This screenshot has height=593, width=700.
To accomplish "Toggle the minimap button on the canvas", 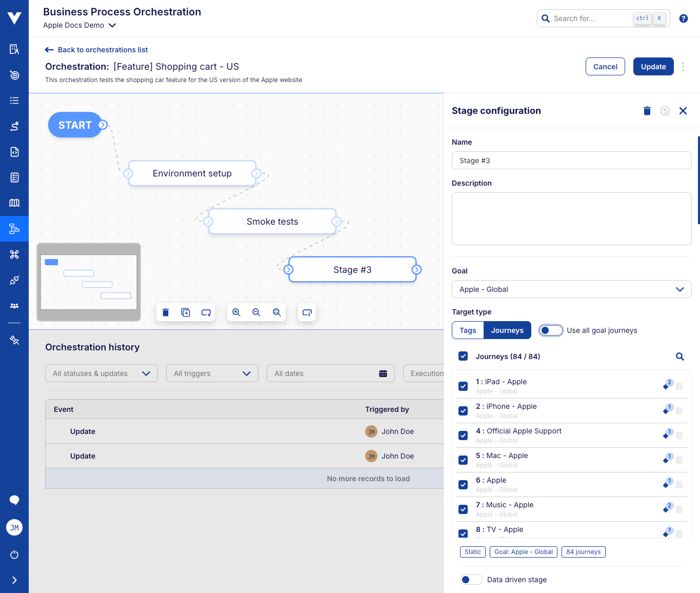I will click(x=307, y=312).
